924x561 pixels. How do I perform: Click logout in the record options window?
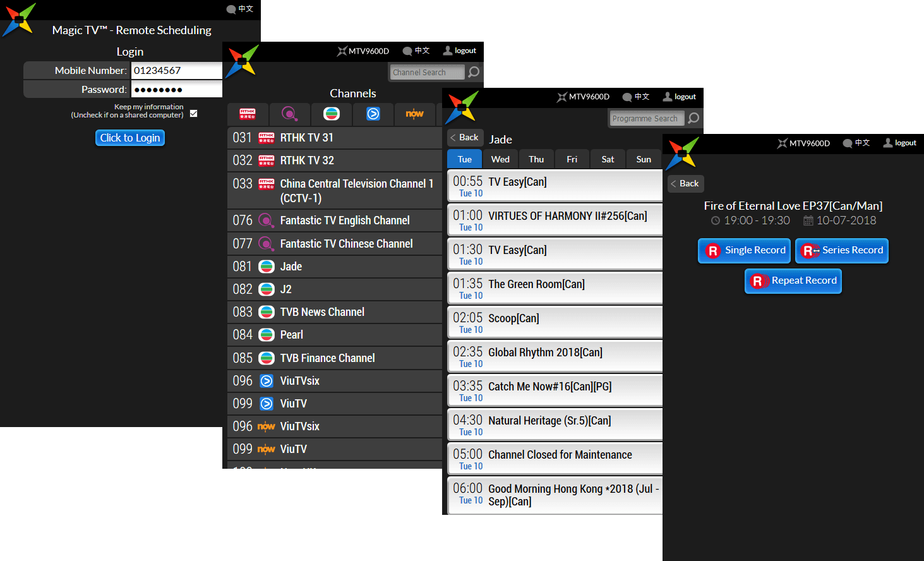point(900,143)
